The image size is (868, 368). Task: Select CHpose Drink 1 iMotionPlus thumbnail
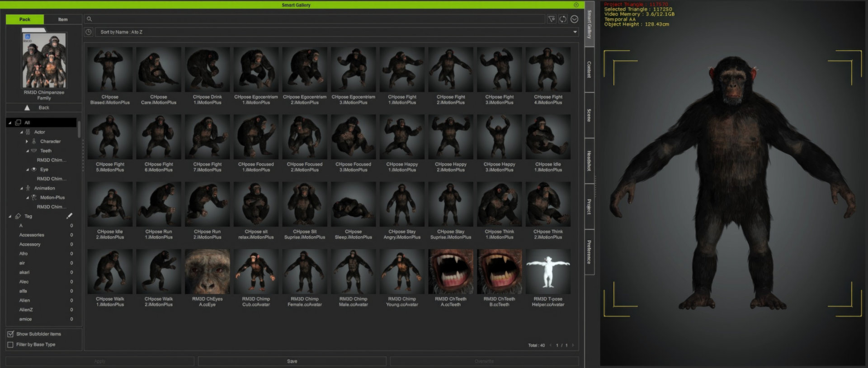(208, 70)
